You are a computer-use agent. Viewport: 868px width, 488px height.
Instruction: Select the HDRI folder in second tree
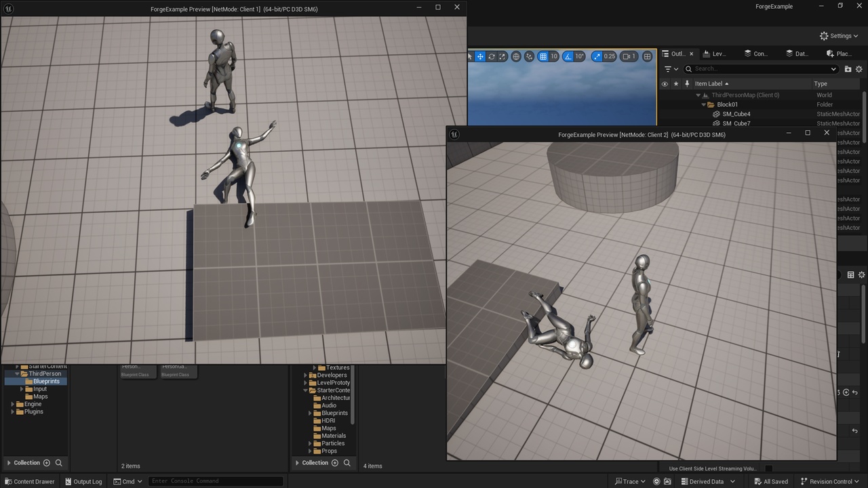tap(328, 420)
